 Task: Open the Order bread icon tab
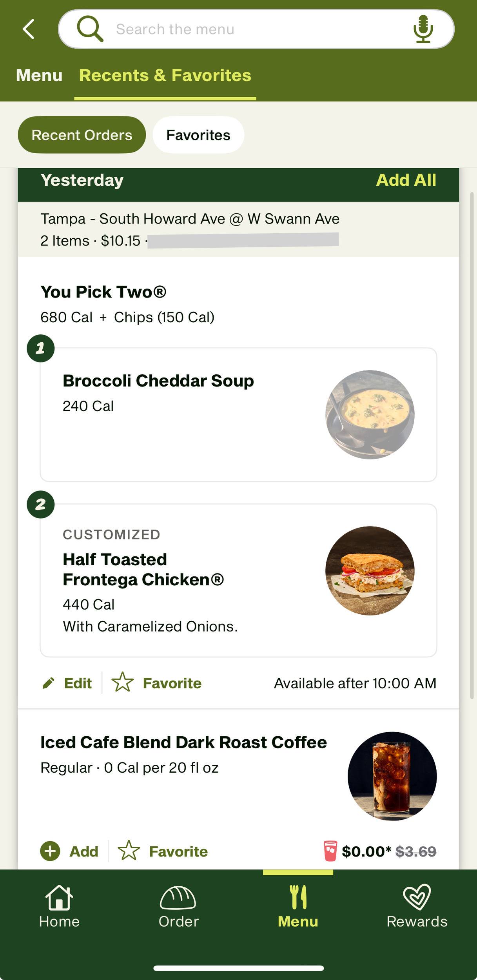click(178, 906)
